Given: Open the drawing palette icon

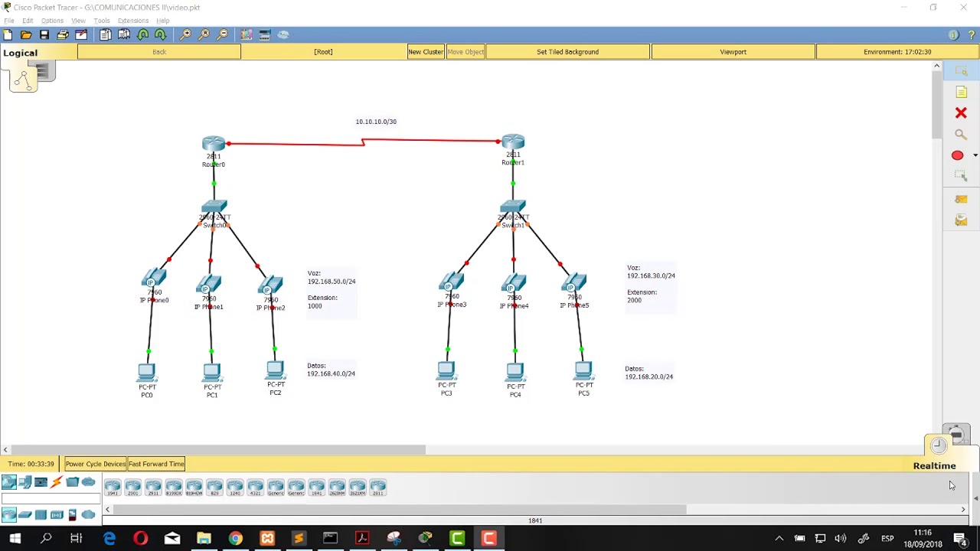Looking at the screenshot, I should point(247,34).
